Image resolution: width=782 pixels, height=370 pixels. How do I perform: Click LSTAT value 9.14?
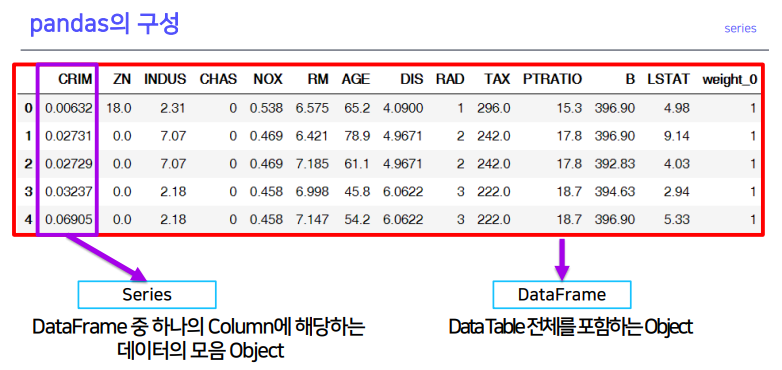[677, 136]
